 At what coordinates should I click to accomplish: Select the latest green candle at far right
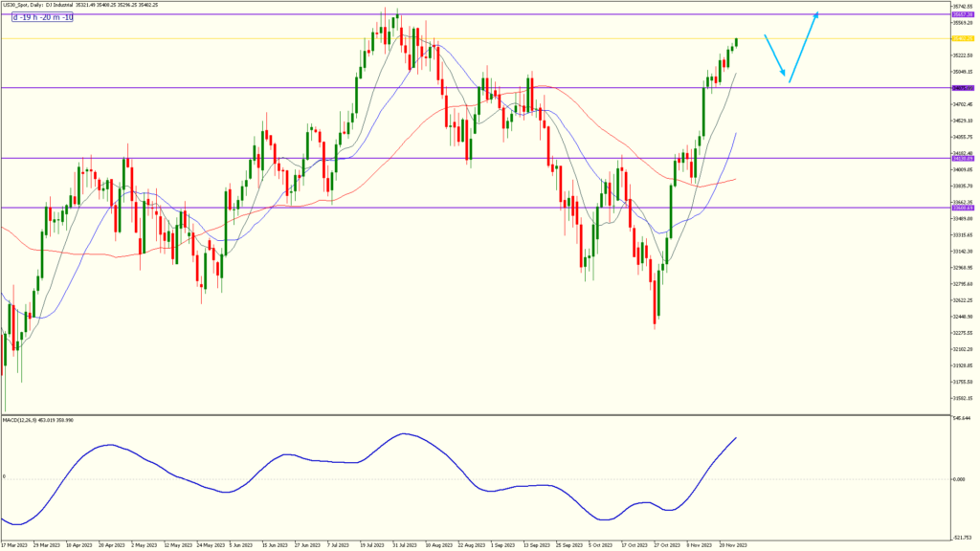coord(737,41)
